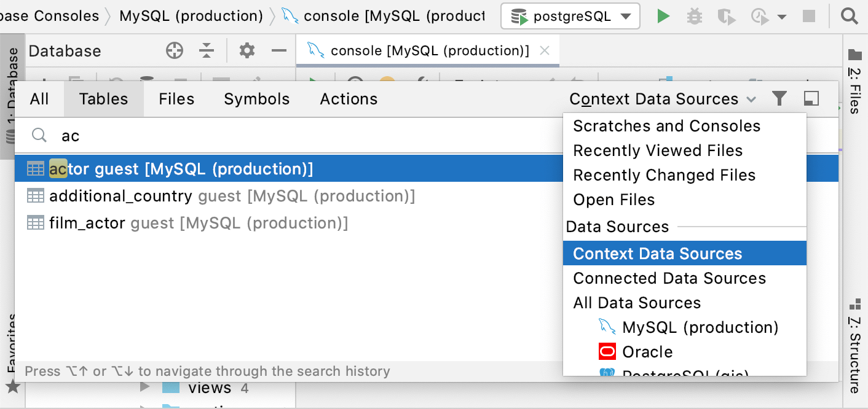
Task: Open search results in Find tool window icon
Action: [x=811, y=98]
